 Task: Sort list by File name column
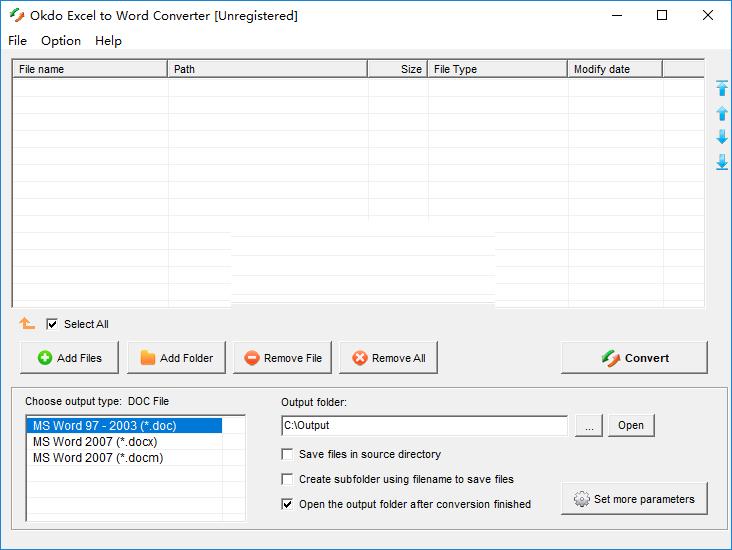[90, 69]
